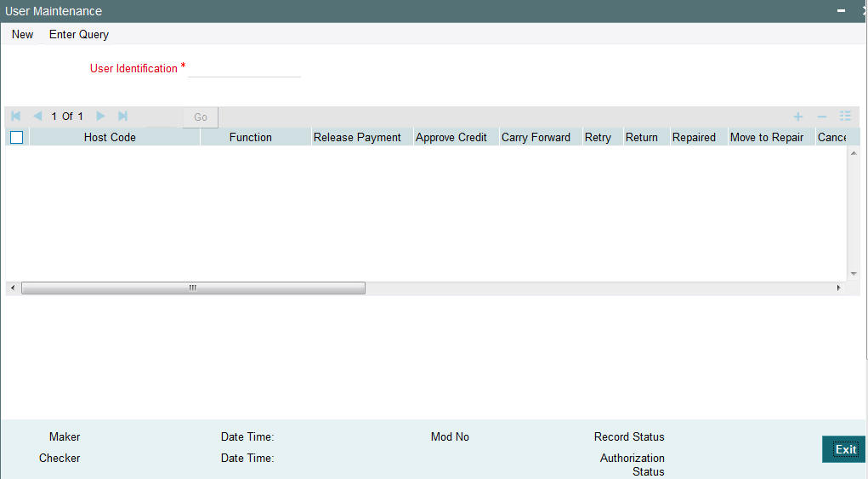Click the Mod No label
Screen dimensions: 868x479
[450, 437]
